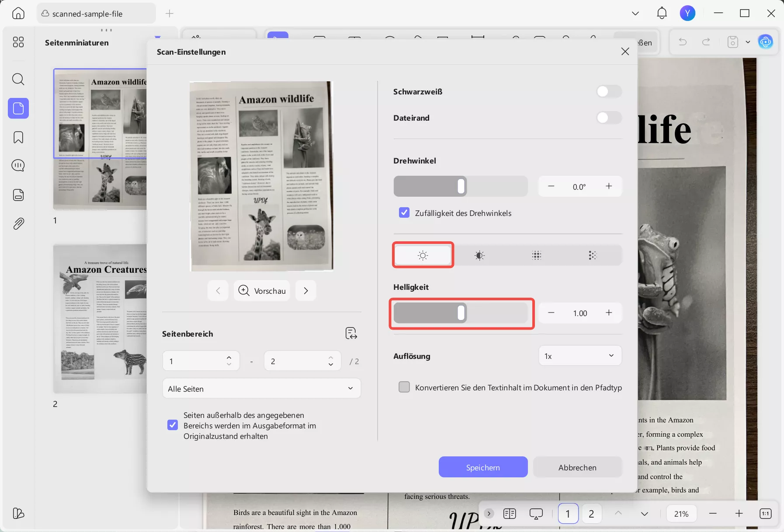The height and width of the screenshot is (532, 784).
Task: Click the save icon in main toolbar
Action: tap(733, 42)
